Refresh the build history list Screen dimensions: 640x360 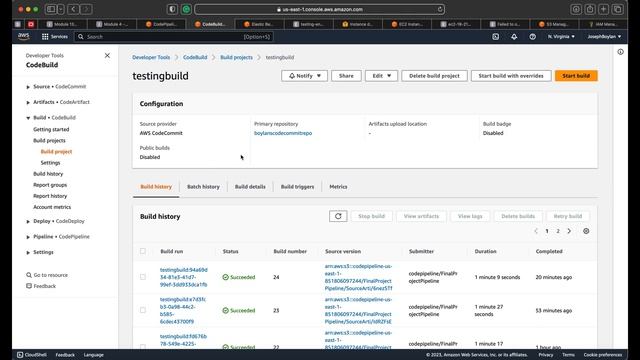338,216
